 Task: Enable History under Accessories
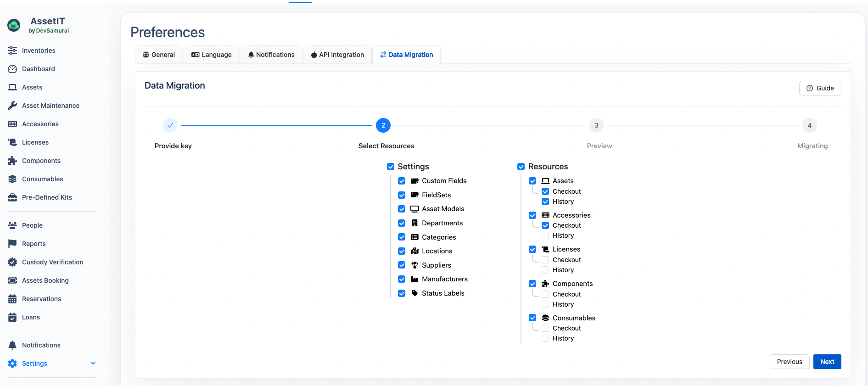click(x=545, y=235)
